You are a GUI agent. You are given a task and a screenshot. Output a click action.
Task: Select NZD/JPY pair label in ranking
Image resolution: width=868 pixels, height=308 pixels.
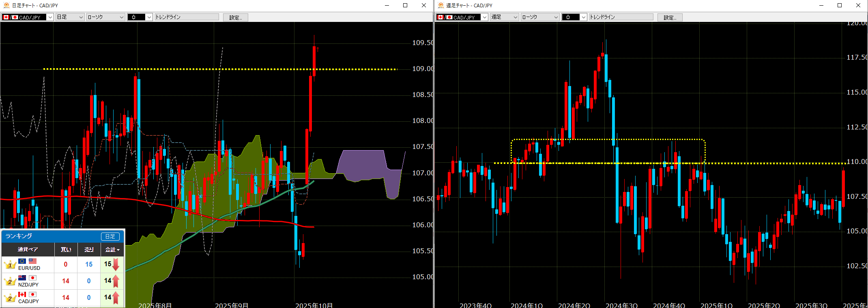point(28,285)
